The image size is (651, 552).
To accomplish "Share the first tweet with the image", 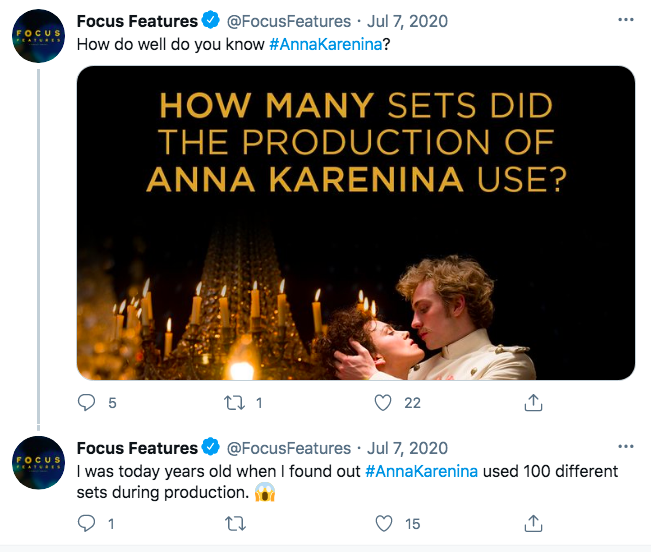I will click(x=533, y=402).
